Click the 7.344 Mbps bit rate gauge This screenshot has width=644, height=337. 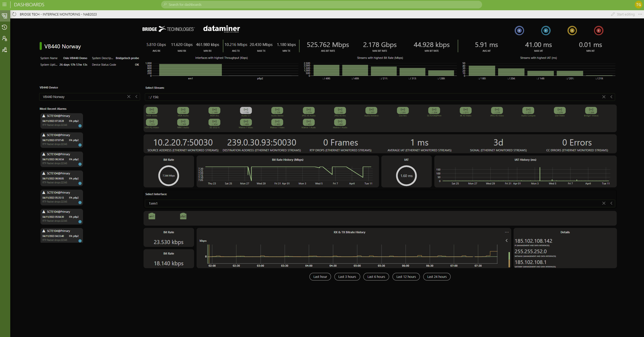coord(169,176)
